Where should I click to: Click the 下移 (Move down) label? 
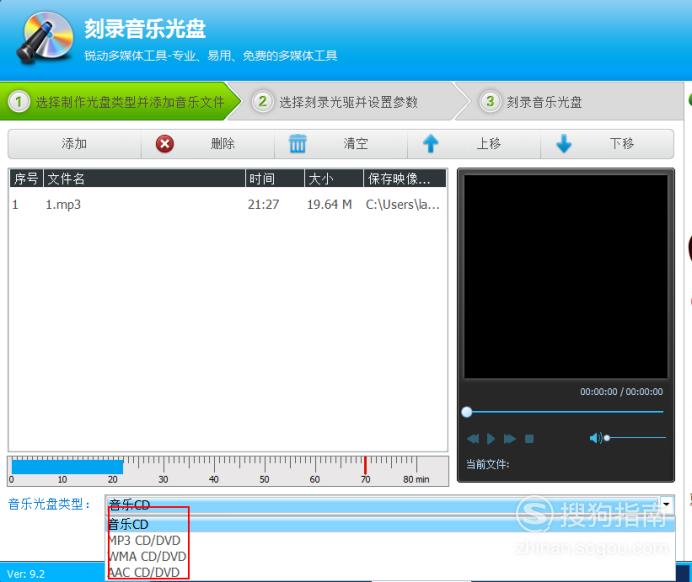(622, 144)
